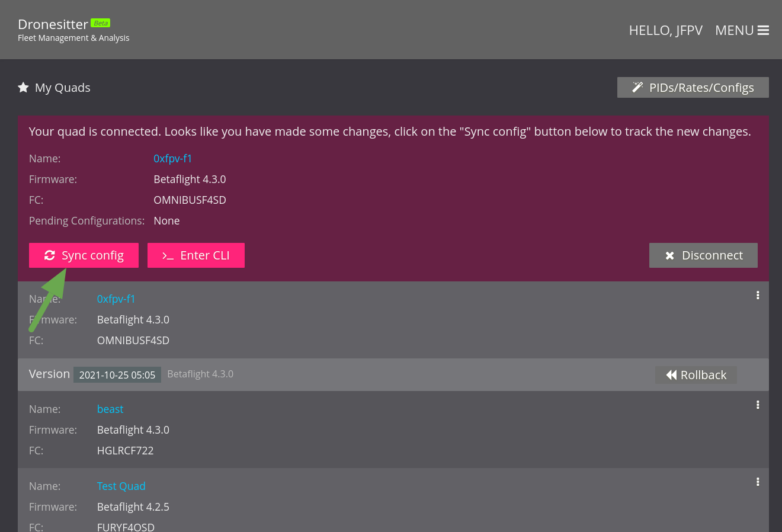
Task: Open the three-dot menu for beast quad
Action: click(x=758, y=405)
